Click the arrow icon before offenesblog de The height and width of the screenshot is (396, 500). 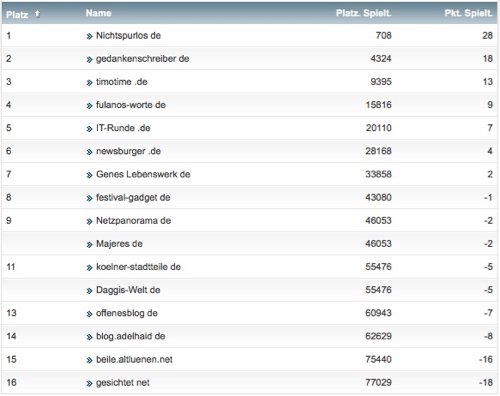click(x=89, y=314)
